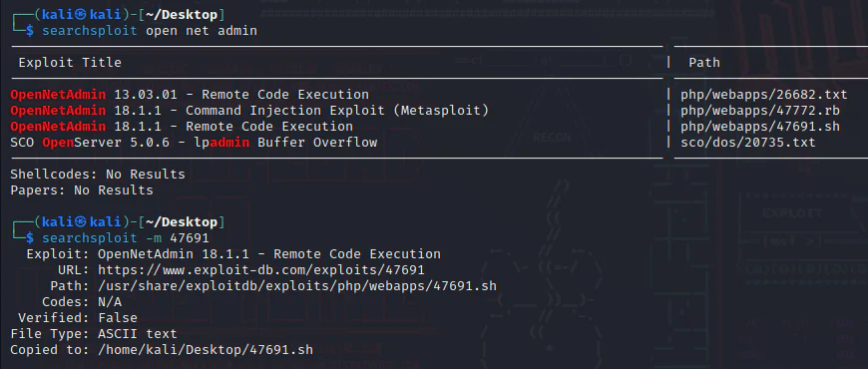Click the path 'php/webapps/26682.txt'
Image resolution: width=868 pixels, height=369 pixels.
(764, 95)
